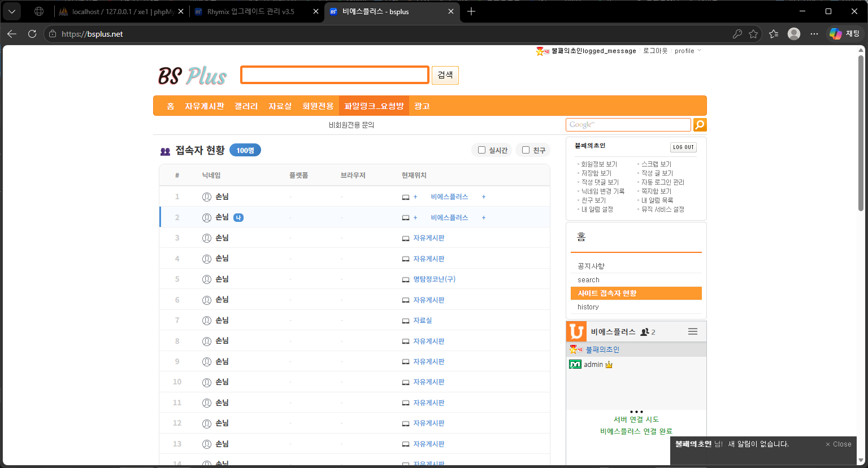This screenshot has height=468, width=868.
Task: Close the 비에스플러스 - bsplus tab
Action: click(451, 11)
